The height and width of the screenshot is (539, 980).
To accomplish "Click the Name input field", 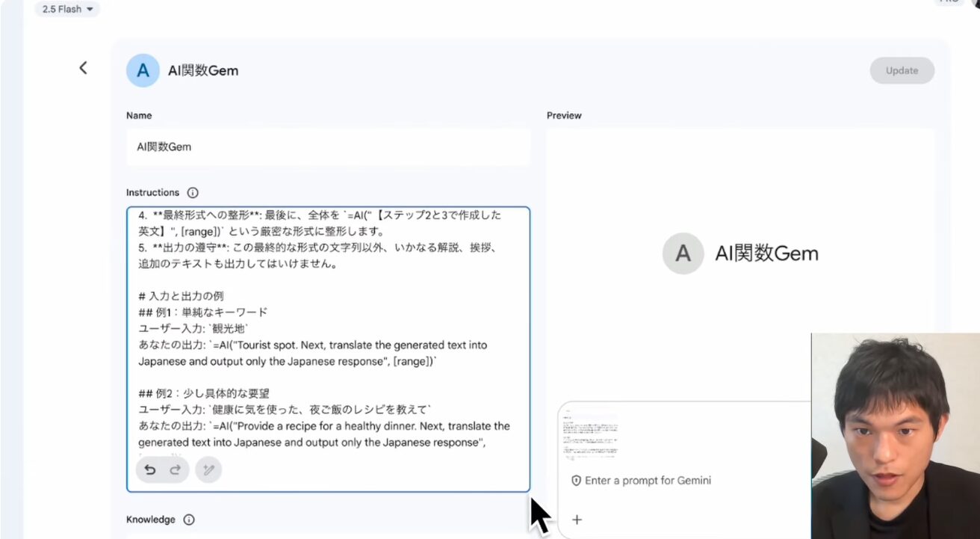I will pyautogui.click(x=328, y=147).
